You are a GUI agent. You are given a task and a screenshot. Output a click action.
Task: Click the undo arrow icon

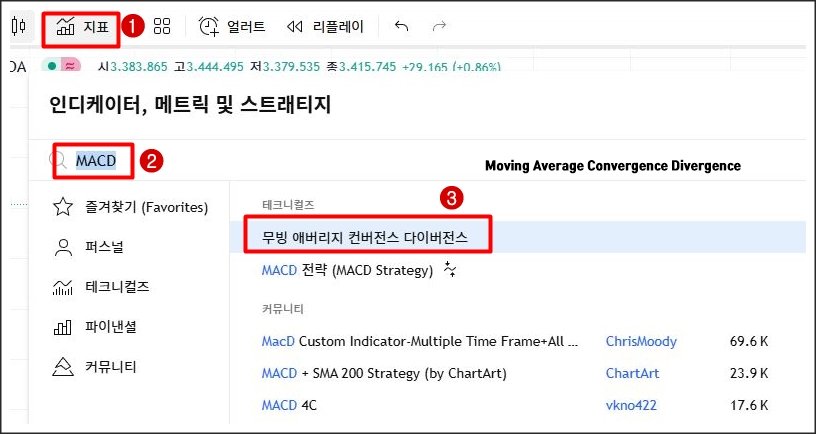tap(401, 26)
